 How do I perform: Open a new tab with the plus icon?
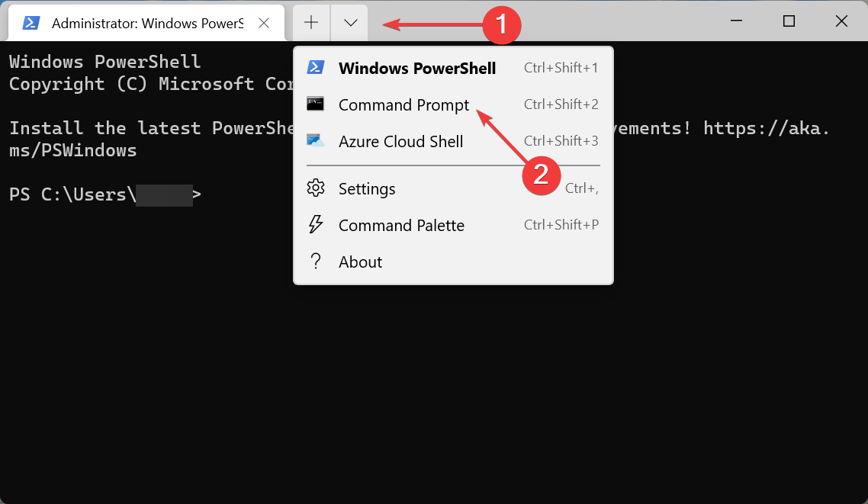[x=310, y=22]
